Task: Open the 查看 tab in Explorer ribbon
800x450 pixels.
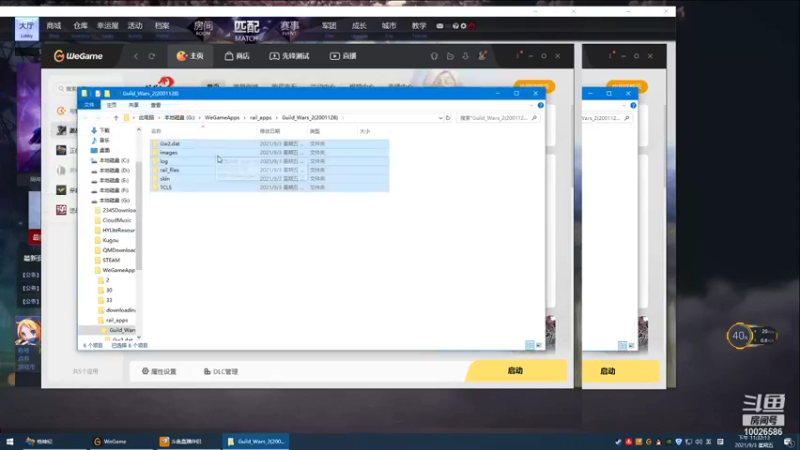Action: coord(156,105)
